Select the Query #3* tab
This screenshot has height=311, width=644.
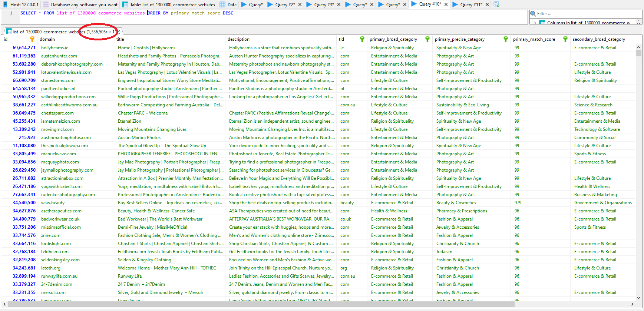[x=324, y=4]
